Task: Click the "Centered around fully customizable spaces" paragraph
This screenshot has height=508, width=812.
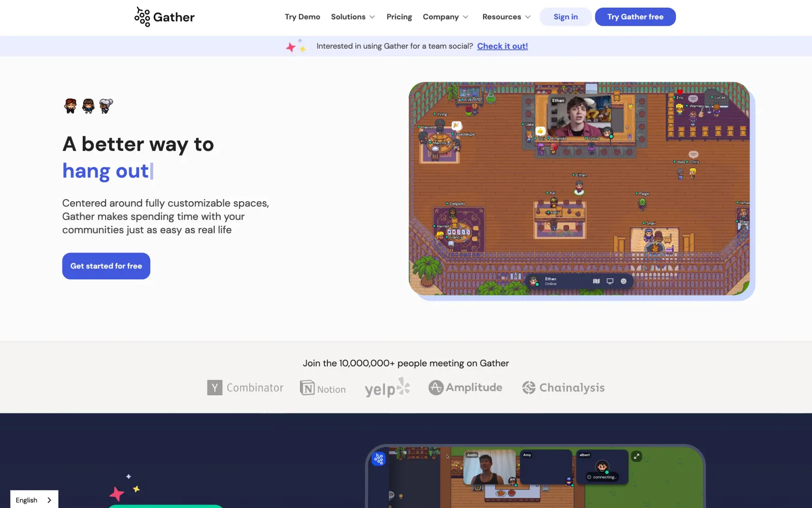Action: (165, 216)
